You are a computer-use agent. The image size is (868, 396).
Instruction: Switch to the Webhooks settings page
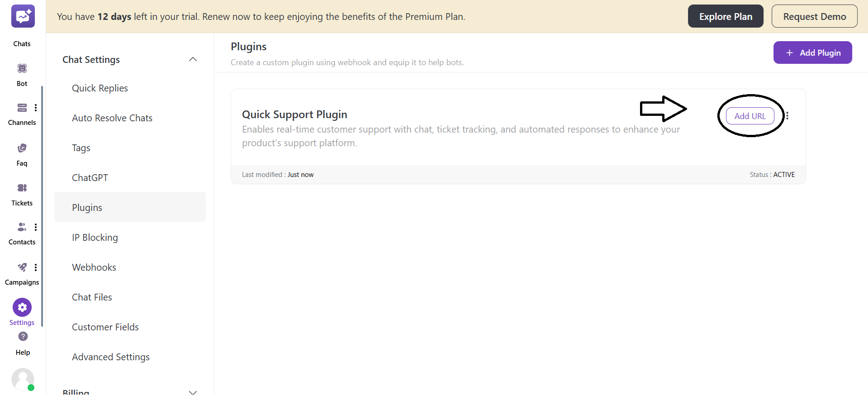(94, 267)
